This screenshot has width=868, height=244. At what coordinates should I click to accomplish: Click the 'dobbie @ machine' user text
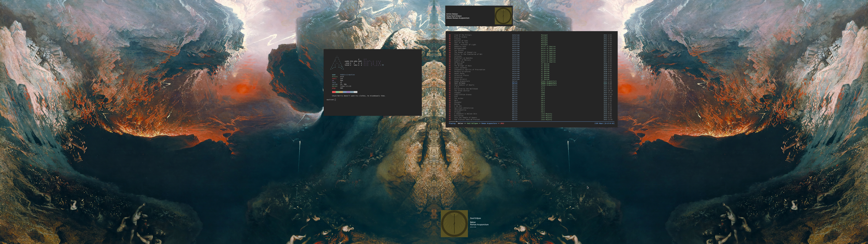pos(347,75)
